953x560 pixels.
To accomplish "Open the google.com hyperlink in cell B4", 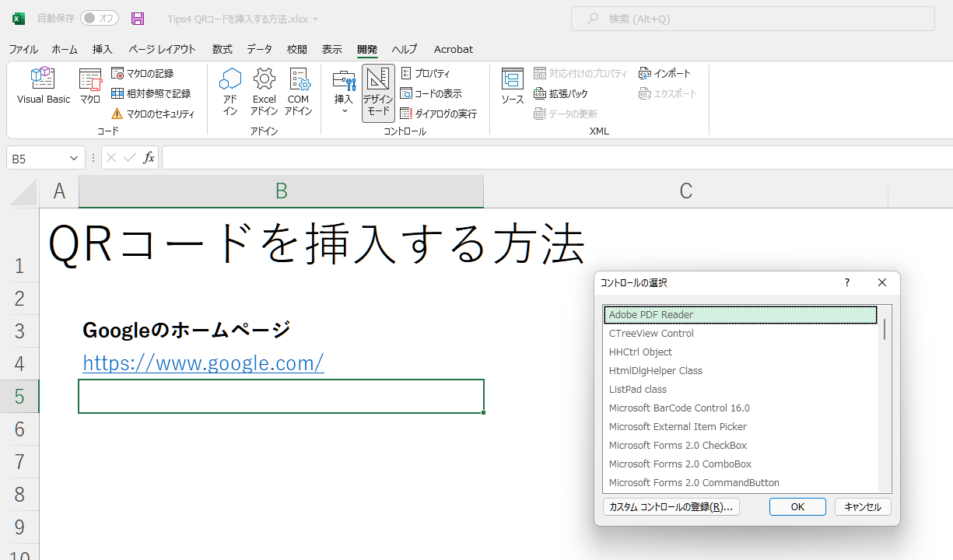I will click(x=203, y=363).
